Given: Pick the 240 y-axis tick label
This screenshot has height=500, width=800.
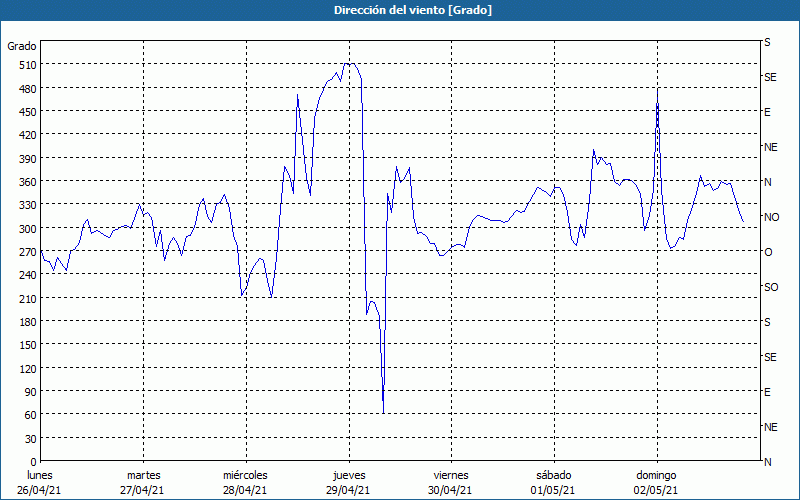Looking at the screenshot, I should (28, 275).
